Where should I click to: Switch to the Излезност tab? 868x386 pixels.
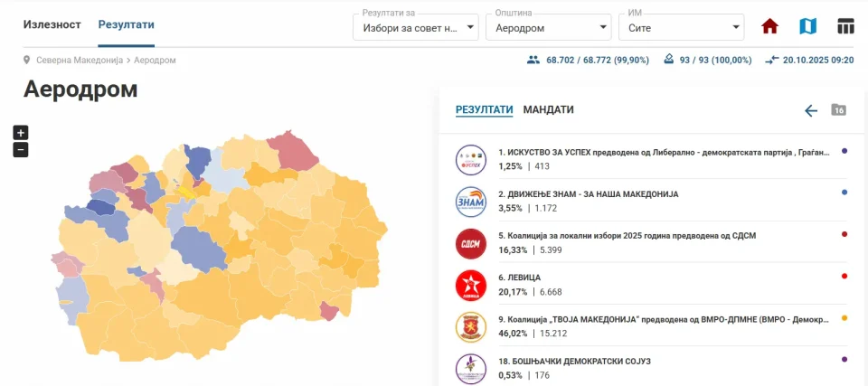[52, 24]
